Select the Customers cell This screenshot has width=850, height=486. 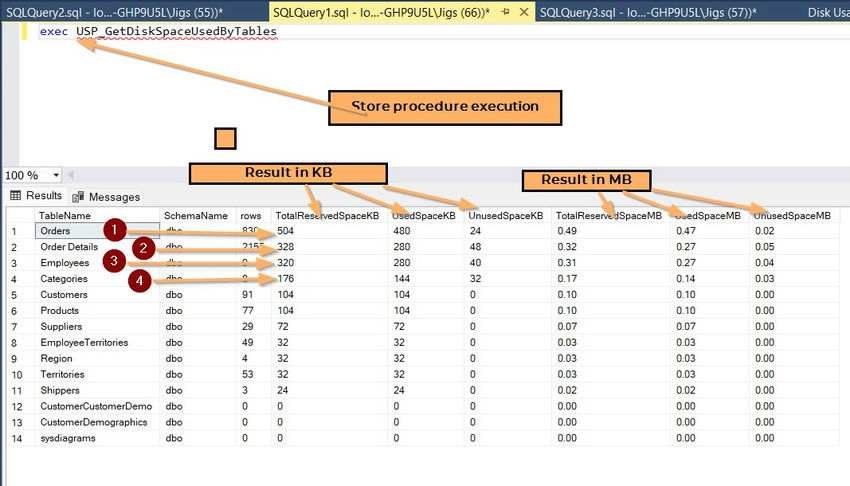[x=97, y=295]
